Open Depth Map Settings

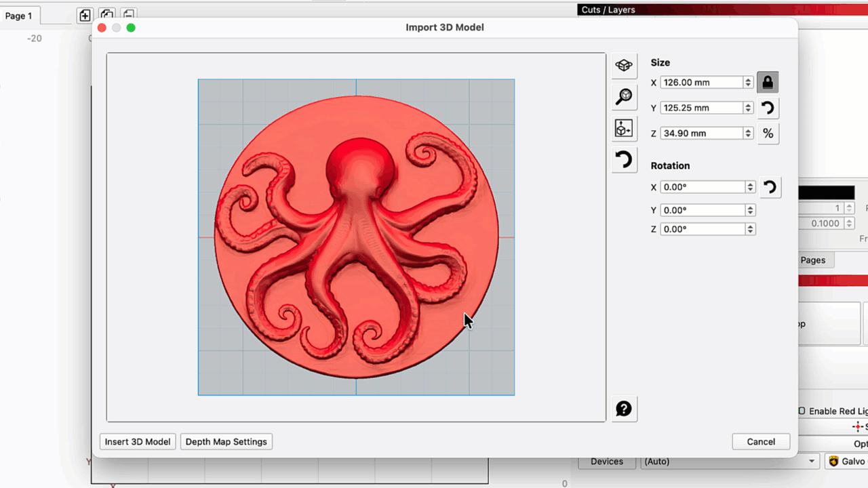pos(226,441)
